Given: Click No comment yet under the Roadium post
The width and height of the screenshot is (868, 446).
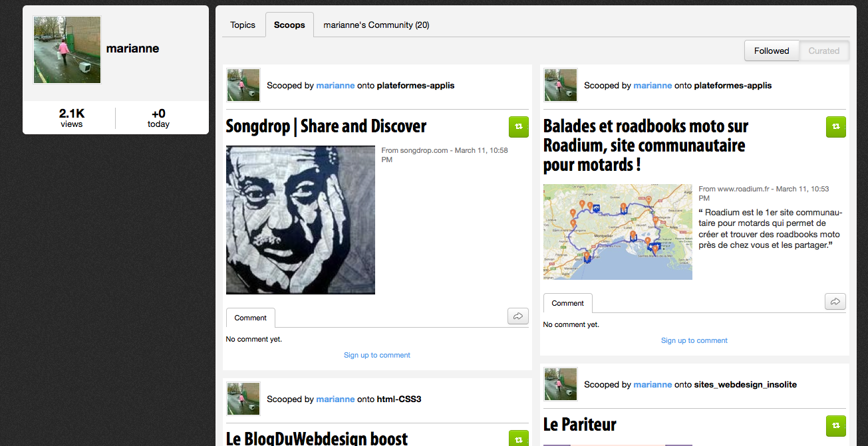Looking at the screenshot, I should [x=571, y=324].
